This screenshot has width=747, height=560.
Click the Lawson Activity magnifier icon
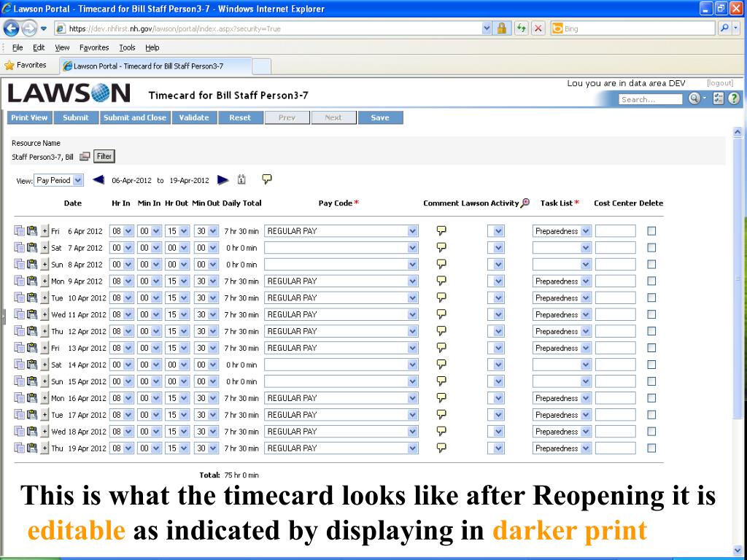(x=525, y=203)
